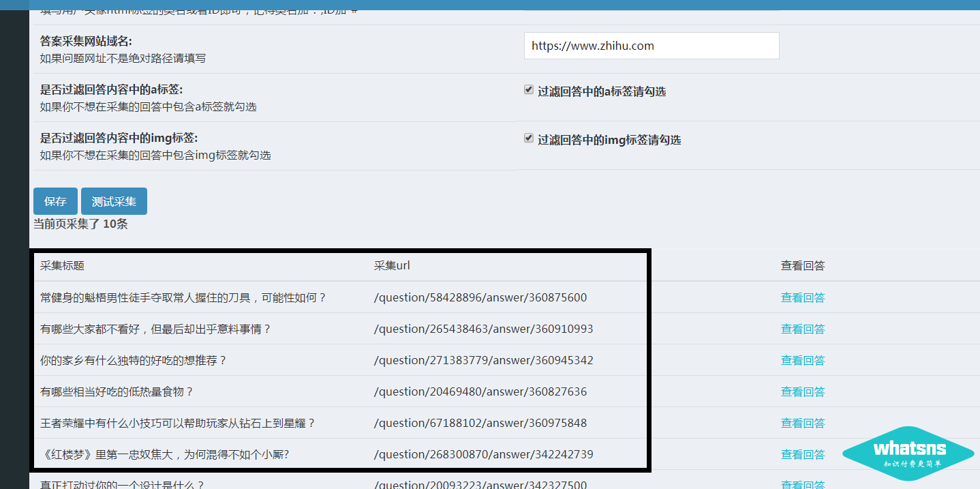Open 查看回答 for question 67188102
This screenshot has width=980, height=489.
click(x=802, y=423)
